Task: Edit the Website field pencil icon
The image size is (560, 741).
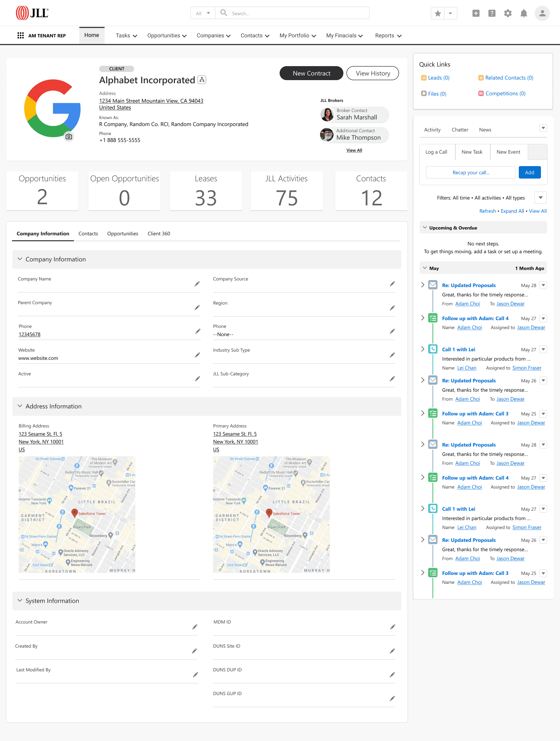Action: [x=198, y=355]
